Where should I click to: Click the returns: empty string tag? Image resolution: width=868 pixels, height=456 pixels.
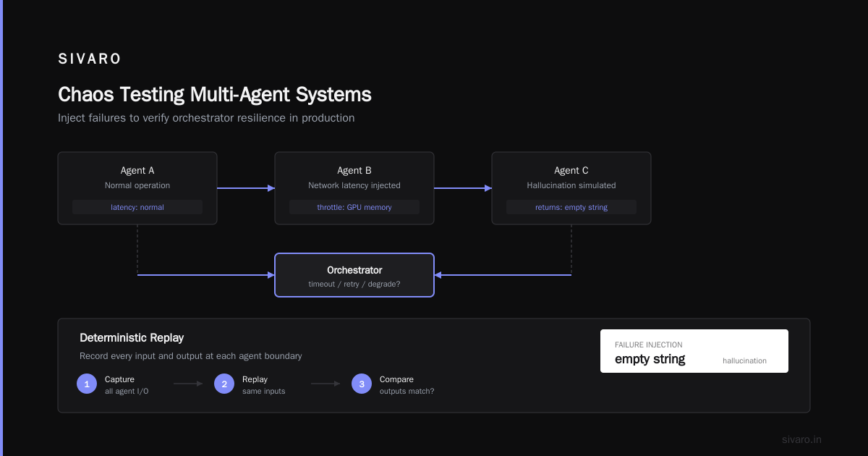coord(571,207)
